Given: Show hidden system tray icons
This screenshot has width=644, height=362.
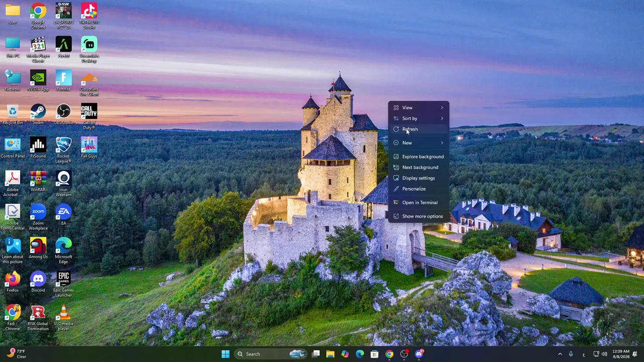Looking at the screenshot, I should [560, 354].
